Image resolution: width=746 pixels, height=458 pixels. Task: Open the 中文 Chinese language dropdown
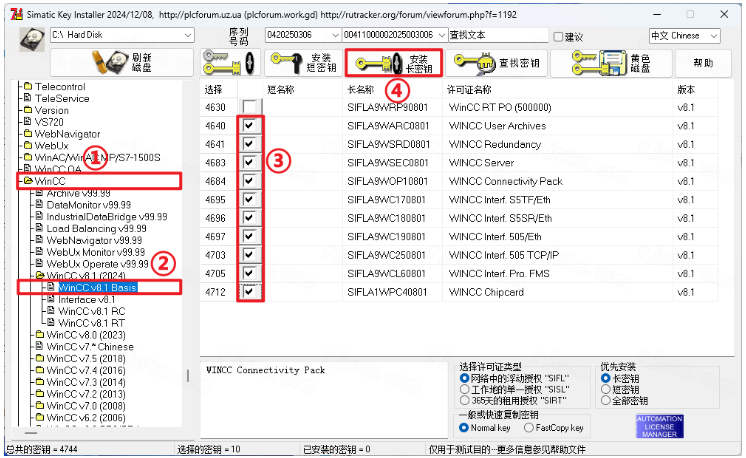click(x=714, y=36)
